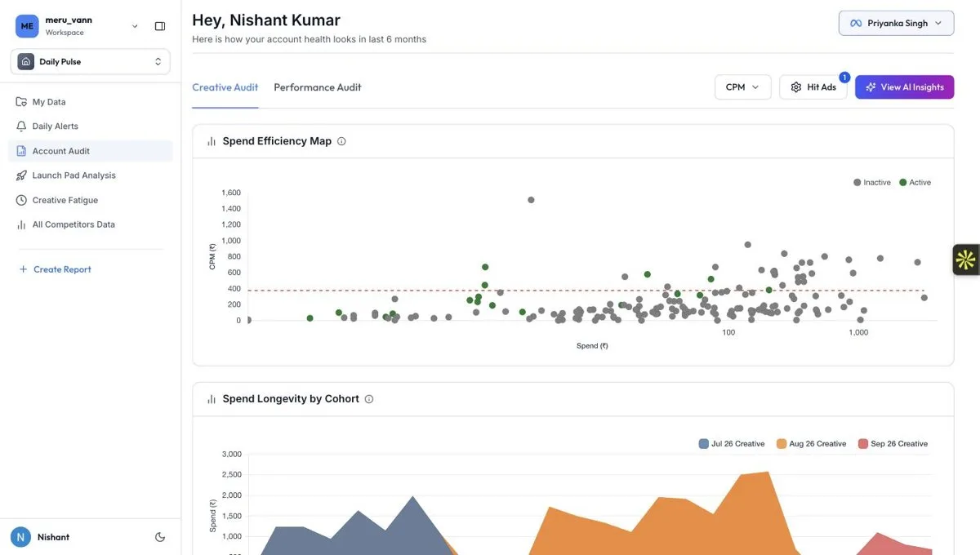980x555 pixels.
Task: Toggle dark mode with the moon icon
Action: 160,537
